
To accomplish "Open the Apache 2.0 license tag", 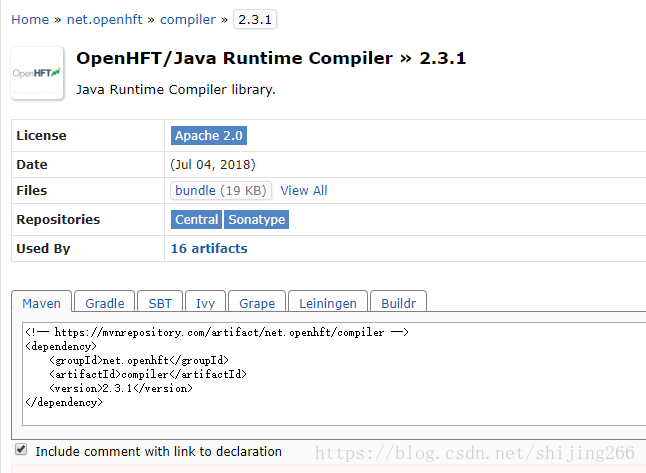I will (208, 136).
